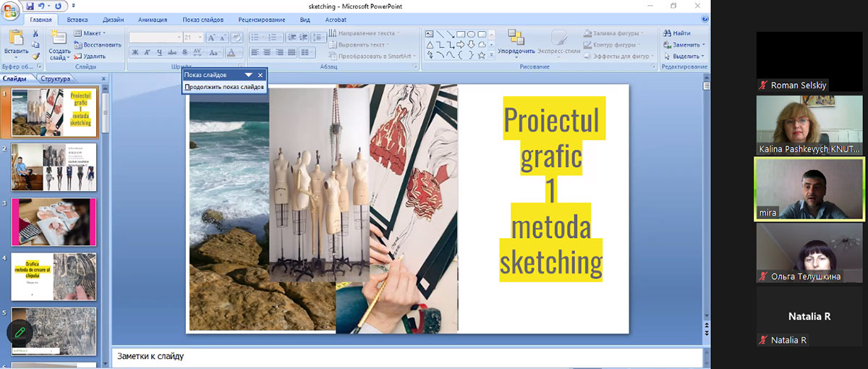This screenshot has width=868, height=369.
Task: Open the font size 21 dropdown
Action: [x=200, y=38]
